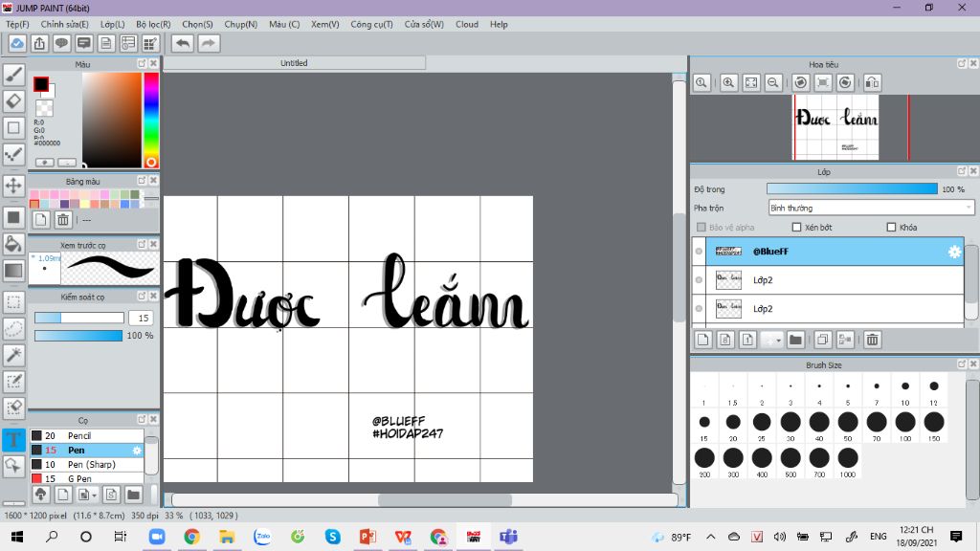The height and width of the screenshot is (551, 980).
Task: Open Zoom app from the taskbar
Action: (x=157, y=537)
